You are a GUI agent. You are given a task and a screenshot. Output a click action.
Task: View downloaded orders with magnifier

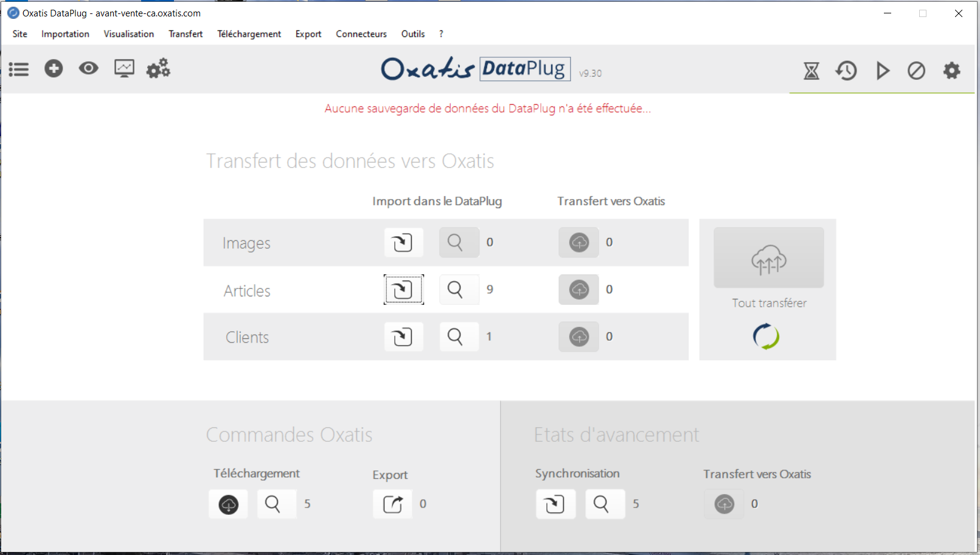click(277, 504)
